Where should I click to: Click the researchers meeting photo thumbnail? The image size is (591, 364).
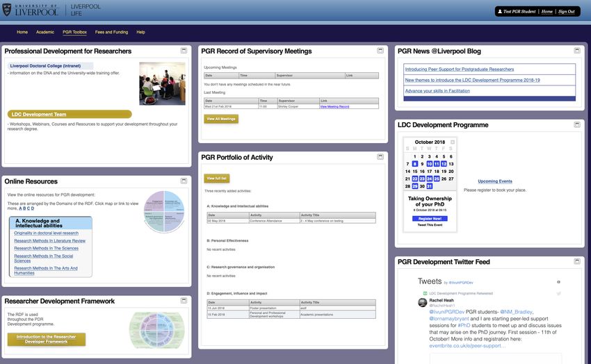pos(162,83)
